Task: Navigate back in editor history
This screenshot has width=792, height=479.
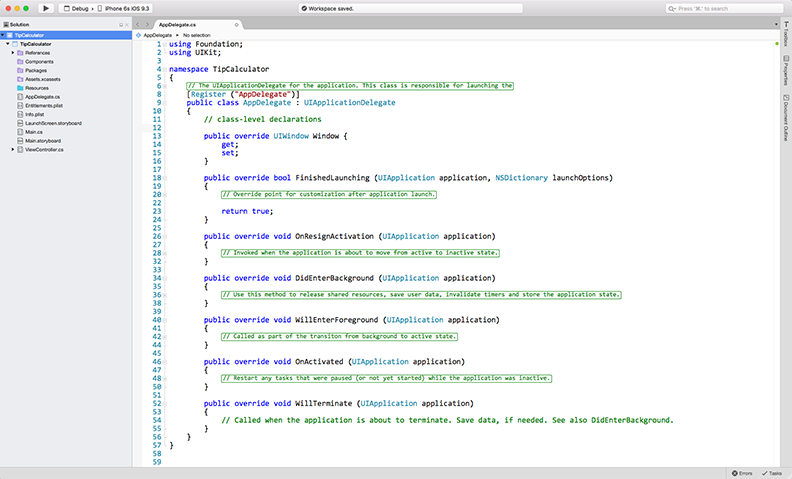Action: [138, 24]
